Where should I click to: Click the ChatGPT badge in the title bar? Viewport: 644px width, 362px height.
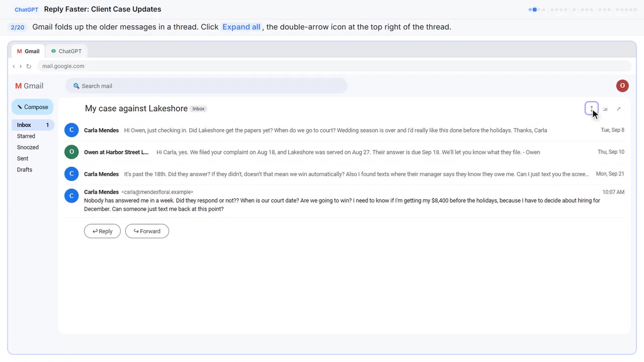27,10
